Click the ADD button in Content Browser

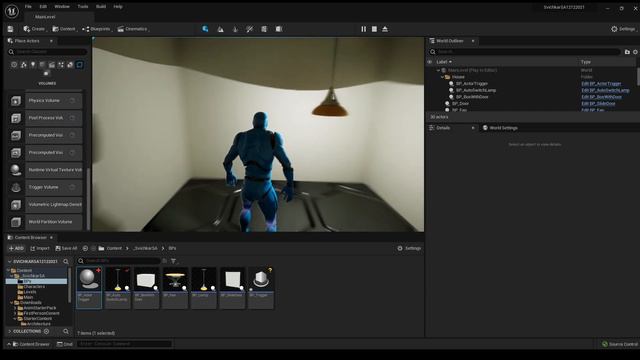point(16,248)
